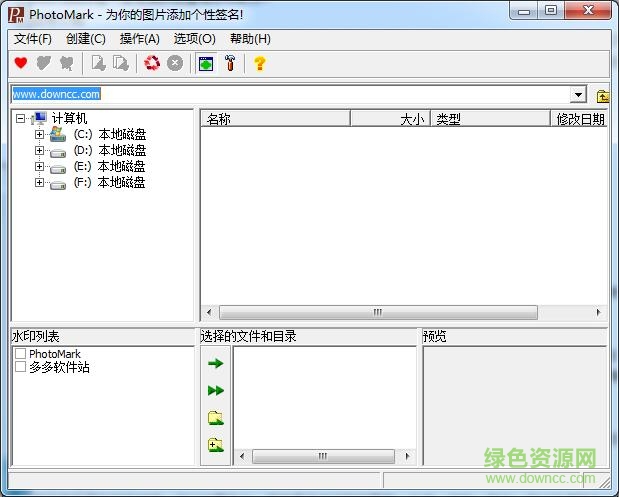Click the red heart toolbar icon
619x497 pixels.
click(21, 63)
